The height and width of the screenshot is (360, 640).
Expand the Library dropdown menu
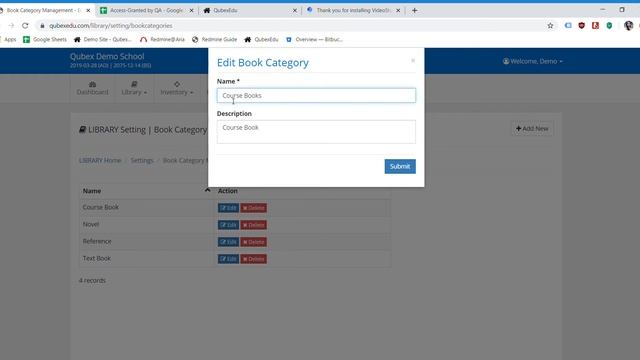click(134, 88)
